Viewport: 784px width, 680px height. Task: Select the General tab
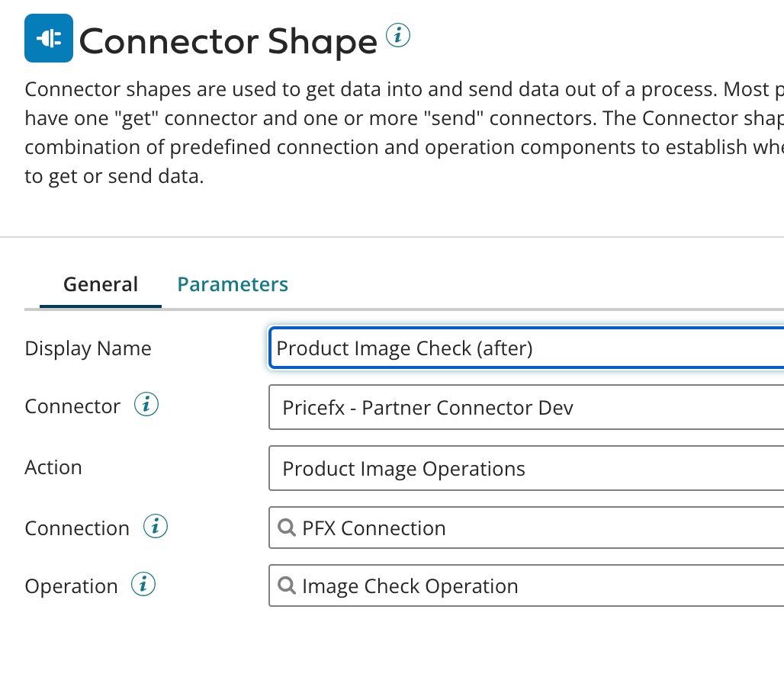tap(100, 284)
